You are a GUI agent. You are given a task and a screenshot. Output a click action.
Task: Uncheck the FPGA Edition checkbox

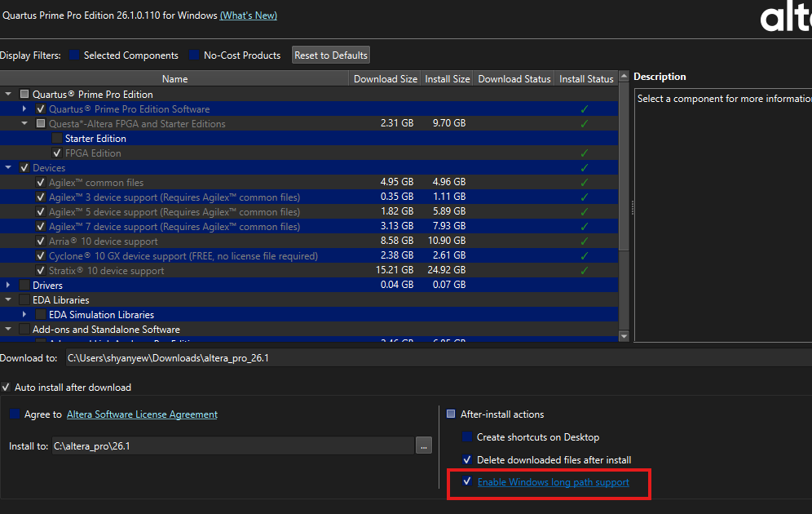click(x=57, y=153)
